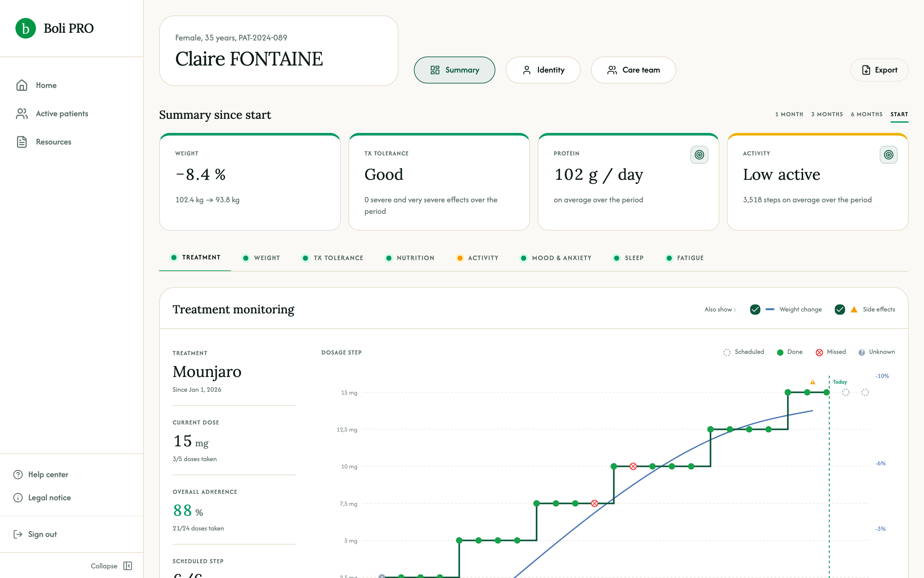Switch to the ACTIVITY section tab
The width and height of the screenshot is (924, 578).
point(477,258)
